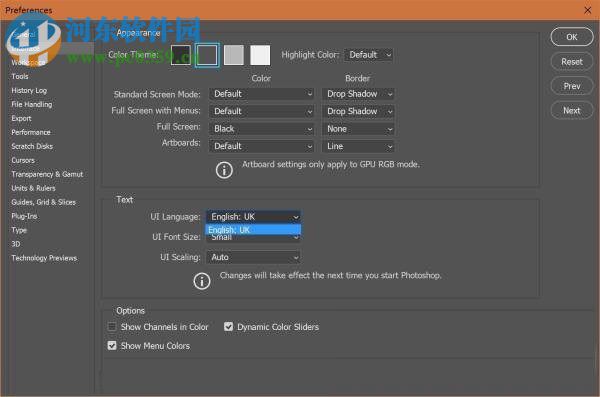The image size is (600, 397).
Task: Toggle Show Channels in Color checkbox
Action: 112,327
